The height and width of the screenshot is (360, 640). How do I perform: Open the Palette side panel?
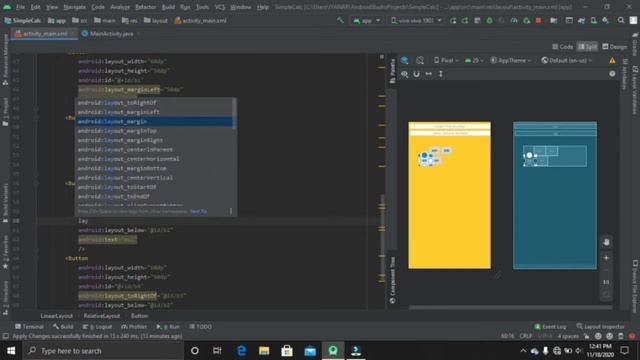(392, 71)
